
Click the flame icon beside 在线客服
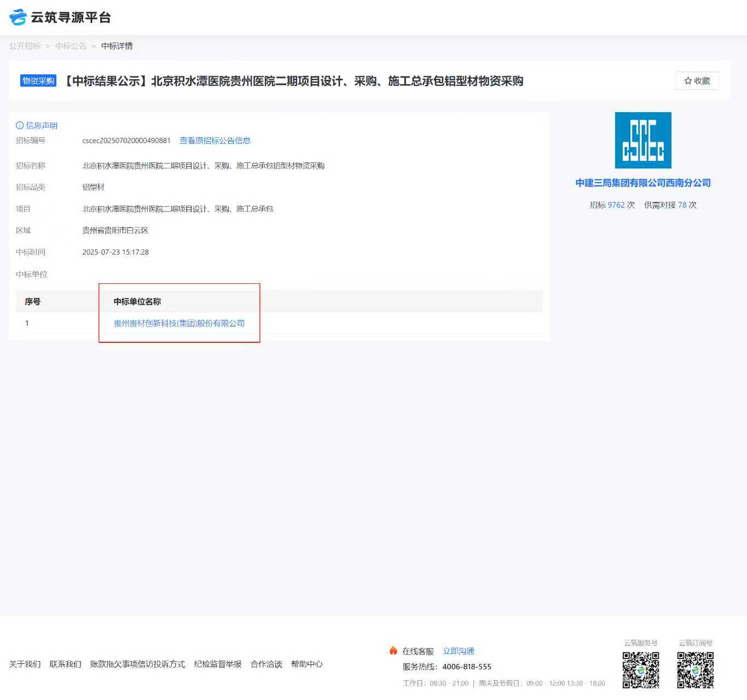tap(393, 650)
